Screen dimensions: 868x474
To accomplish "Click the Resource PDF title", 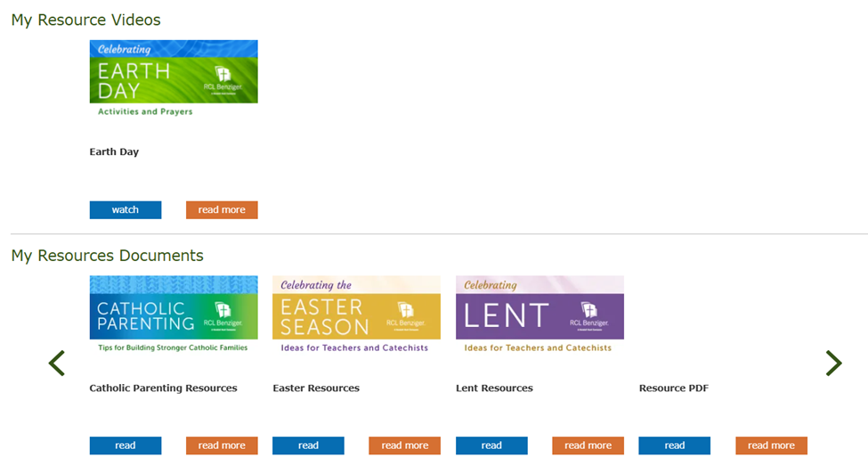I will point(673,388).
